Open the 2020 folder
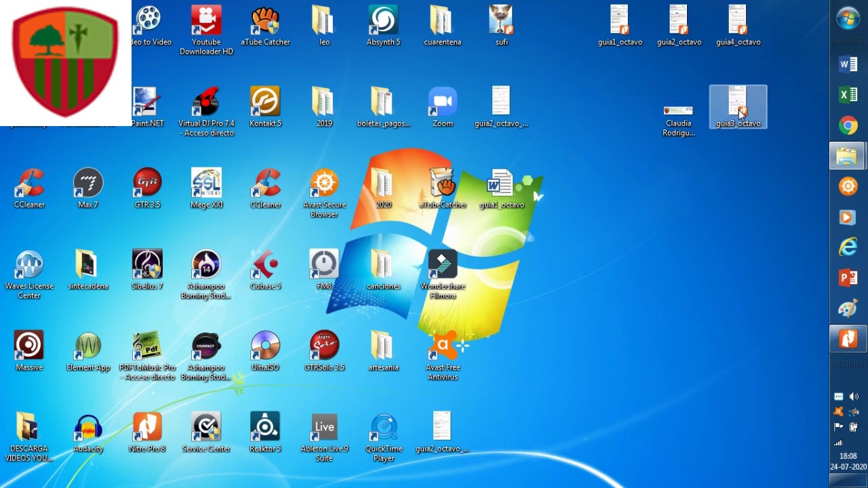The image size is (868, 488). point(383,188)
